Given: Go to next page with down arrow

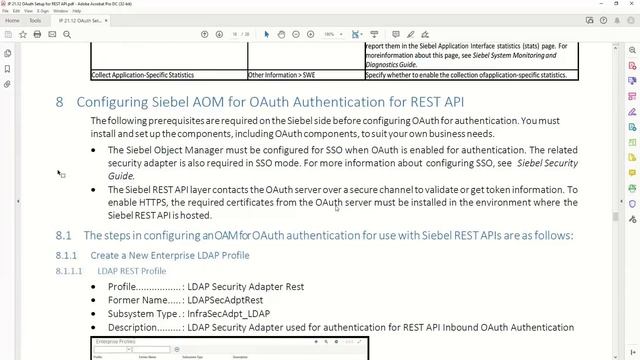Looking at the screenshot, I should pos(219,35).
